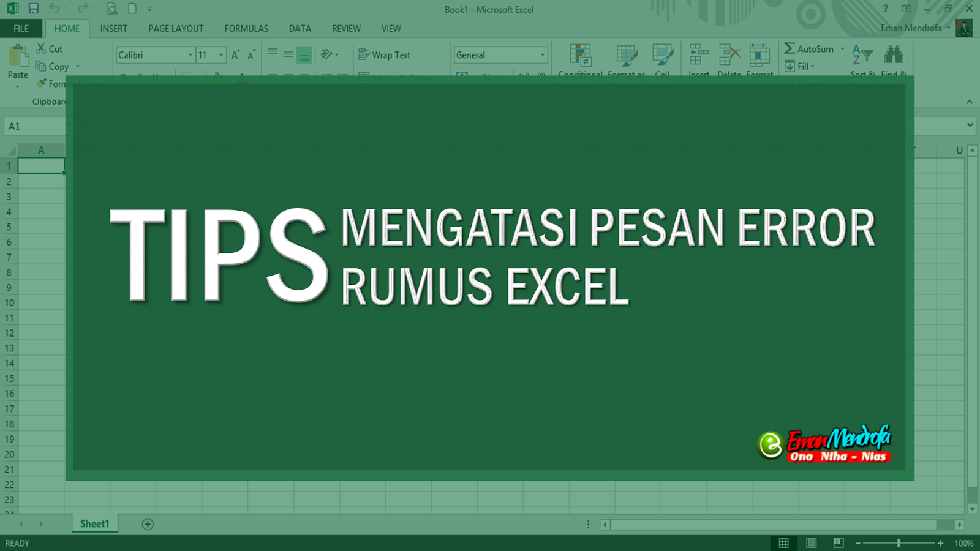Activate the Format Painter brush
This screenshot has height=551, width=980.
pos(41,83)
